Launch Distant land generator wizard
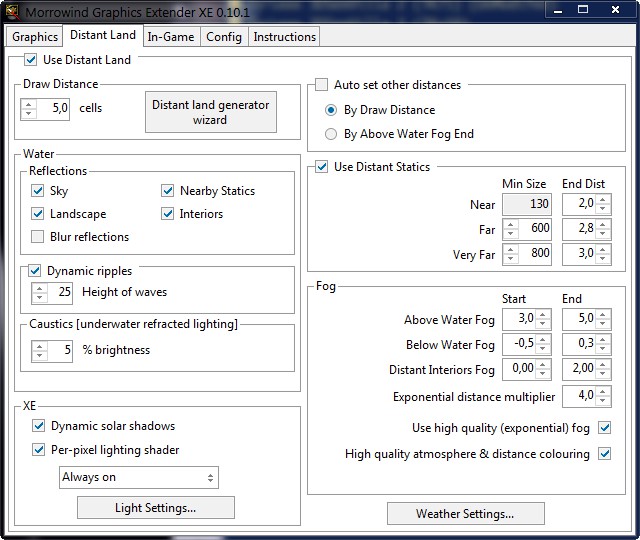640x540 pixels. 210,112
